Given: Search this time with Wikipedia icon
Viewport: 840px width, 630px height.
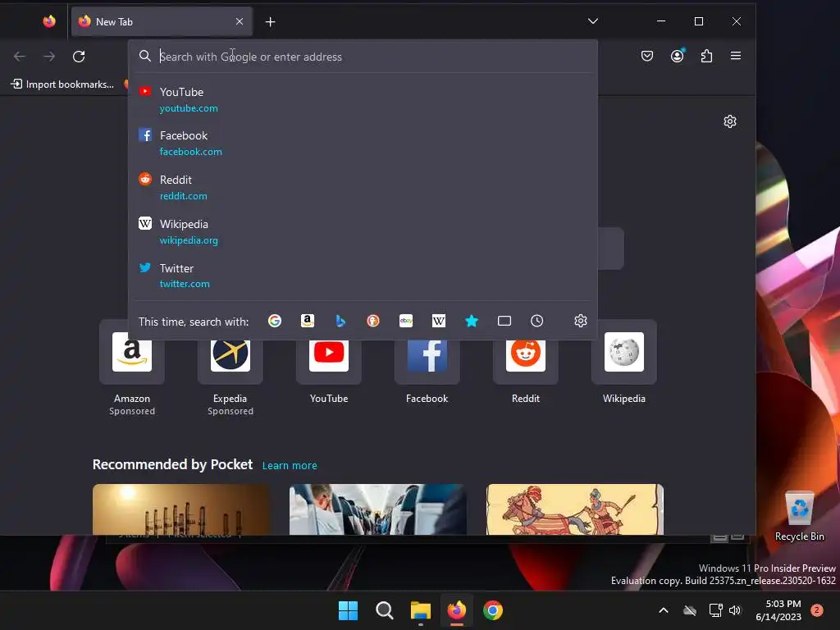Looking at the screenshot, I should [x=439, y=321].
